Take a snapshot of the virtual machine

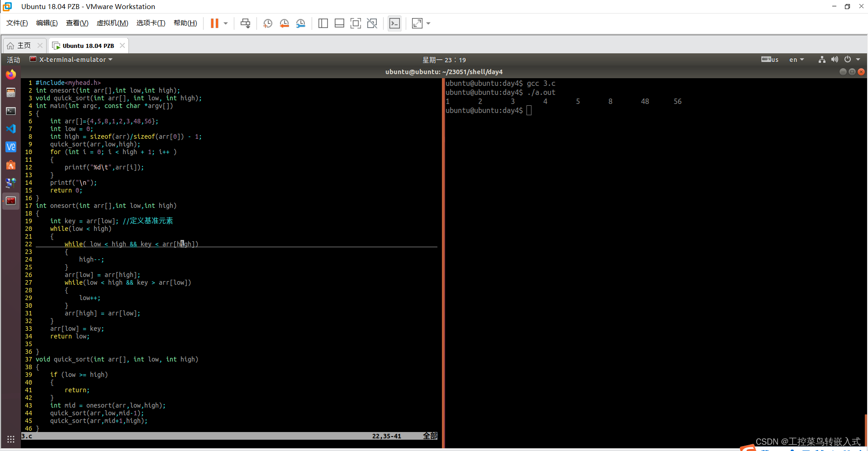click(x=267, y=23)
